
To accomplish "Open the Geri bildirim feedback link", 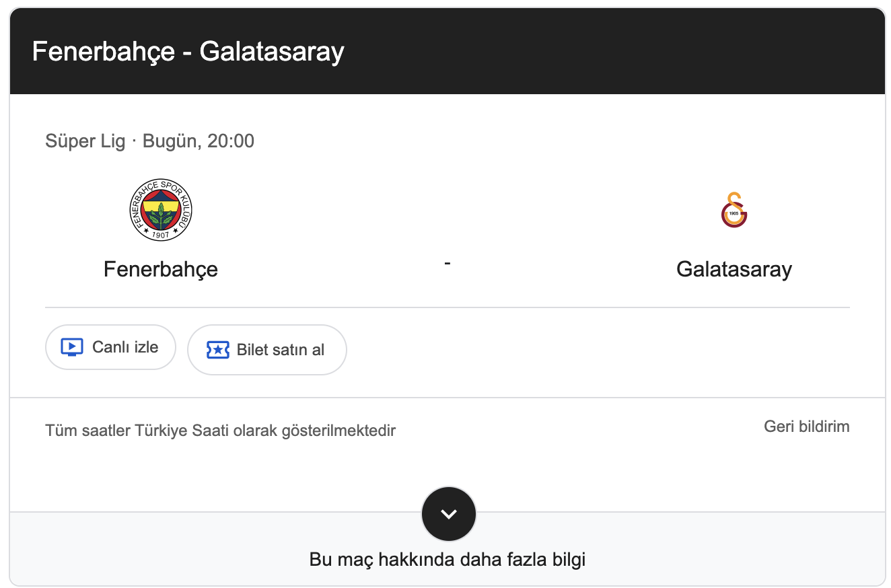I will [806, 427].
